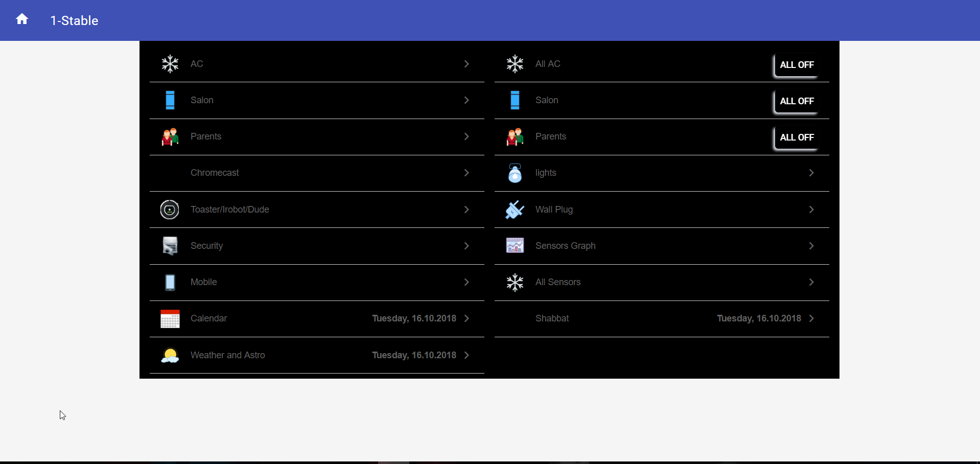Select the AC label

pos(197,64)
